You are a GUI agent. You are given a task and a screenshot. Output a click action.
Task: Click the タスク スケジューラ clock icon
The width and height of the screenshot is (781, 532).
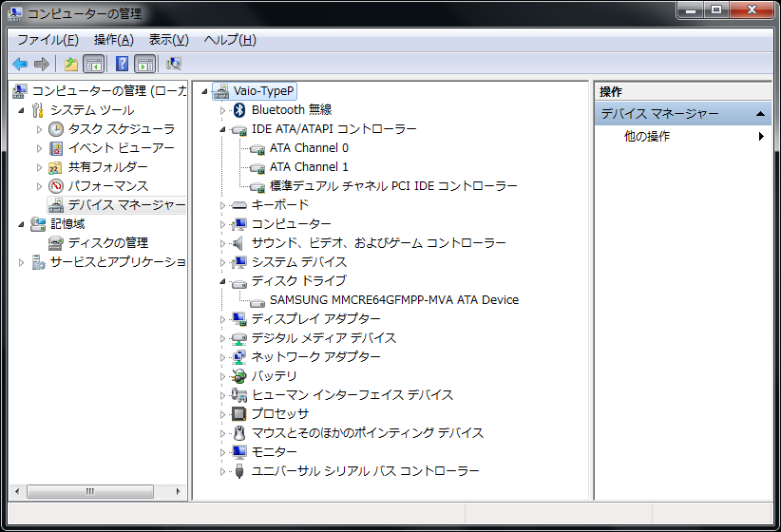tap(56, 129)
